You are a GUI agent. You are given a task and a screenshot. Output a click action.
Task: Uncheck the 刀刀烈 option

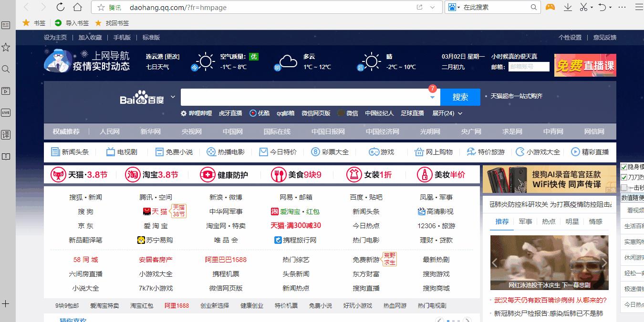624,178
